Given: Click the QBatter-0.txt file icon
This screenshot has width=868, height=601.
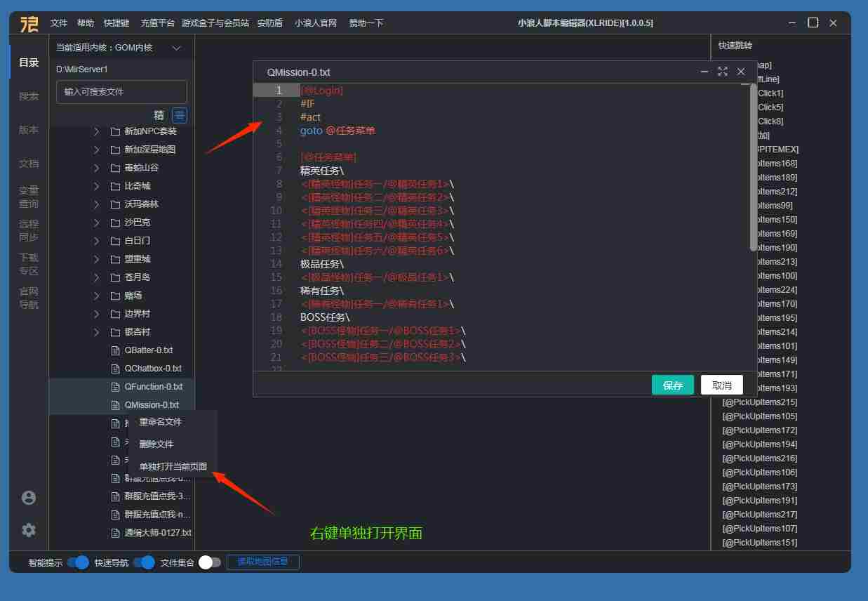Looking at the screenshot, I should point(116,350).
